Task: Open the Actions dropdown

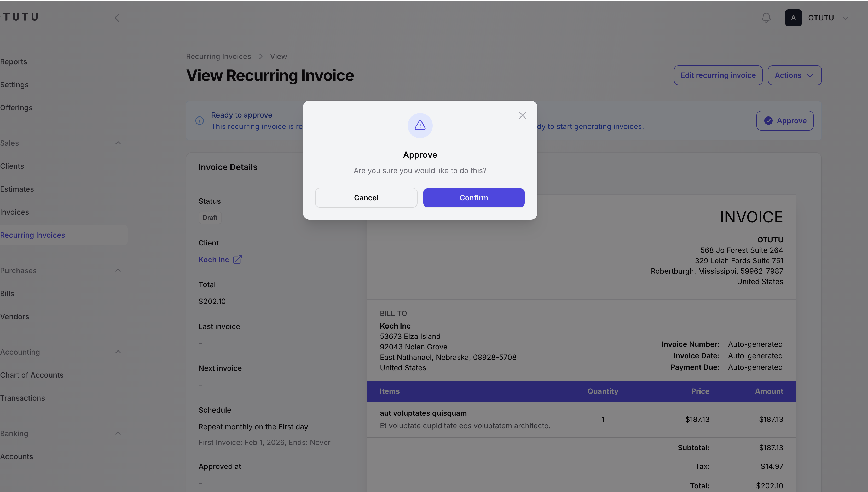Action: click(794, 75)
